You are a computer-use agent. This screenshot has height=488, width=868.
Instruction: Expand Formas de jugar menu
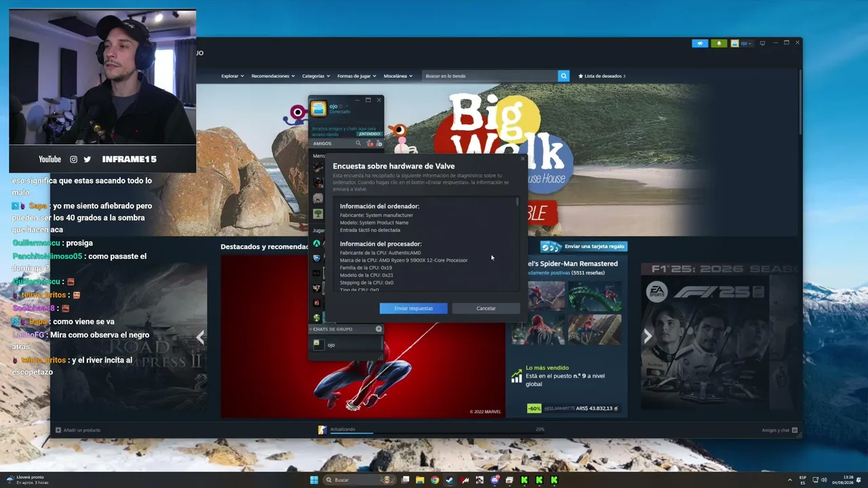click(356, 76)
